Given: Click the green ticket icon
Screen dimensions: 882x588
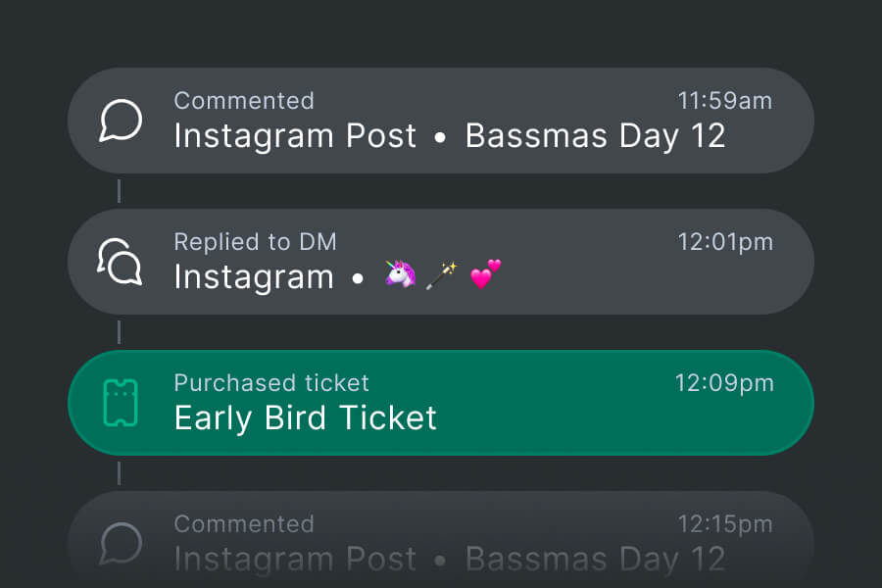Looking at the screenshot, I should point(121,403).
